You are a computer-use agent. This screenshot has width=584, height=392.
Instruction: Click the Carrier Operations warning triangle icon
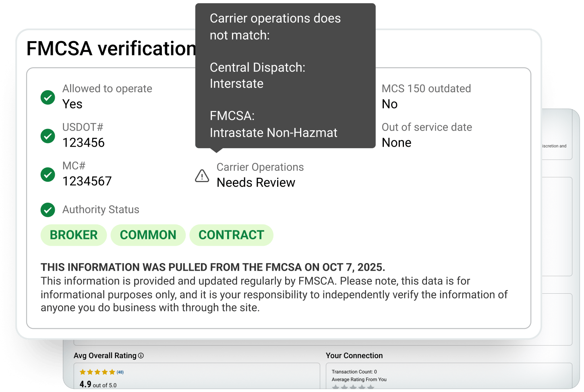pos(202,176)
